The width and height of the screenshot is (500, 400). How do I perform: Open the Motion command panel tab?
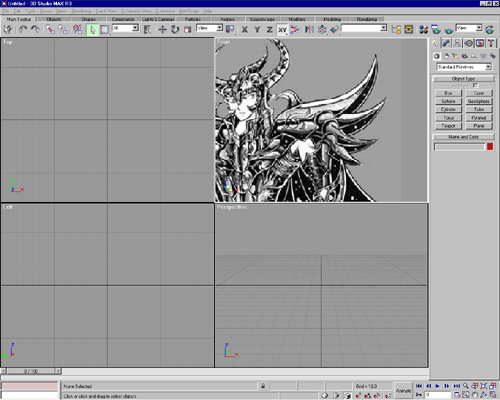(x=469, y=43)
